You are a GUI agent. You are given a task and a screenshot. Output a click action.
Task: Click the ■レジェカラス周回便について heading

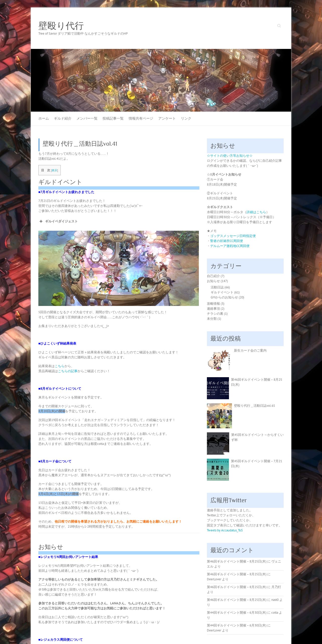pyautogui.click(x=60, y=639)
